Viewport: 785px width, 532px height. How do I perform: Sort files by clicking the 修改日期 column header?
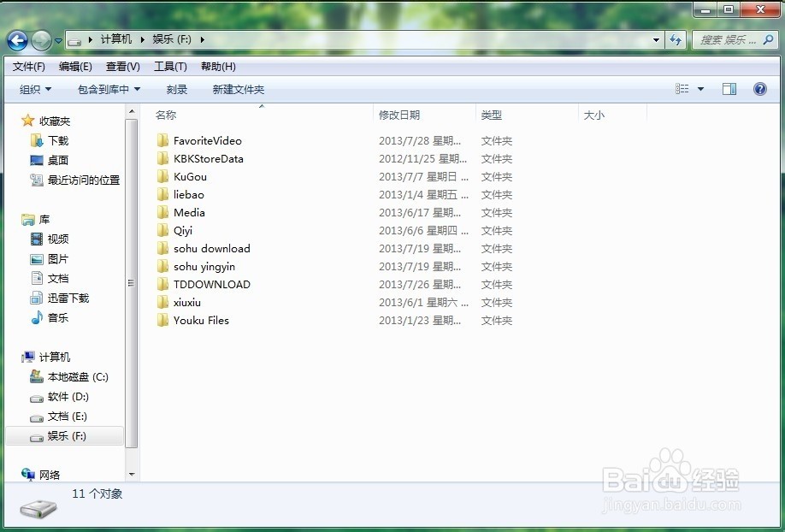(398, 115)
